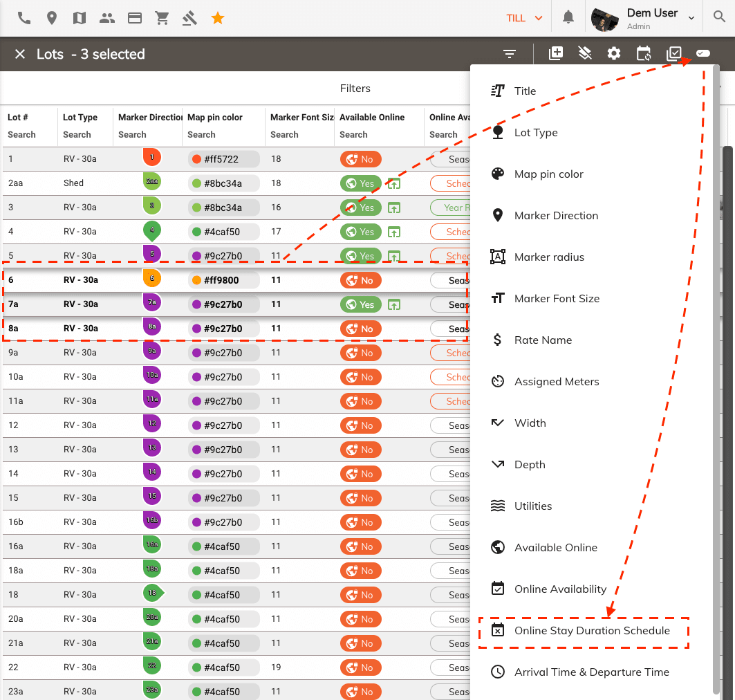Open the TILL dropdown
The image size is (735, 700).
click(x=524, y=18)
